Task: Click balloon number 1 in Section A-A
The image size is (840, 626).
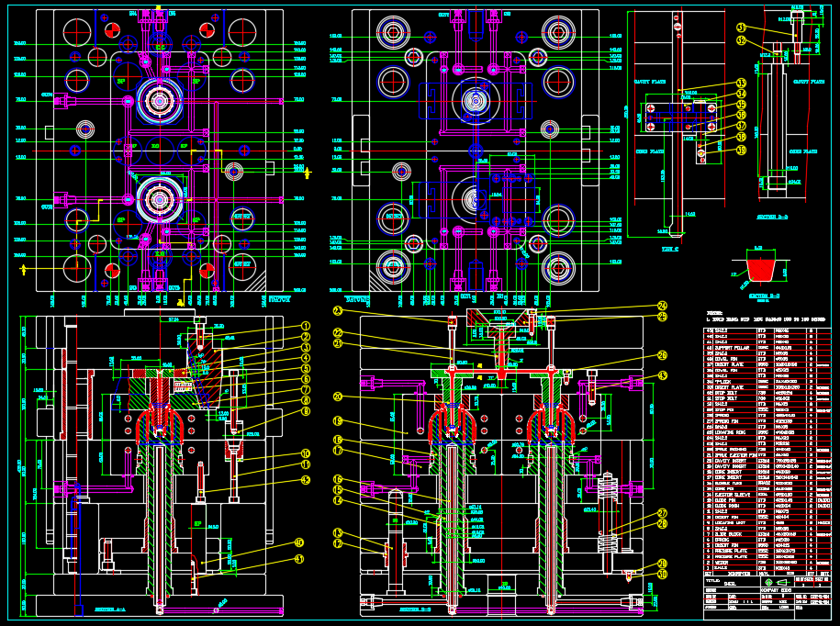Action: coord(306,326)
